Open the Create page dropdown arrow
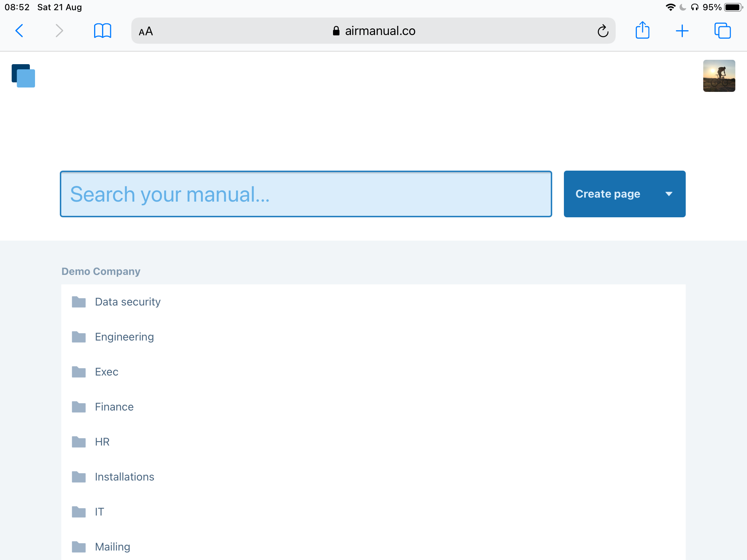 pos(669,194)
